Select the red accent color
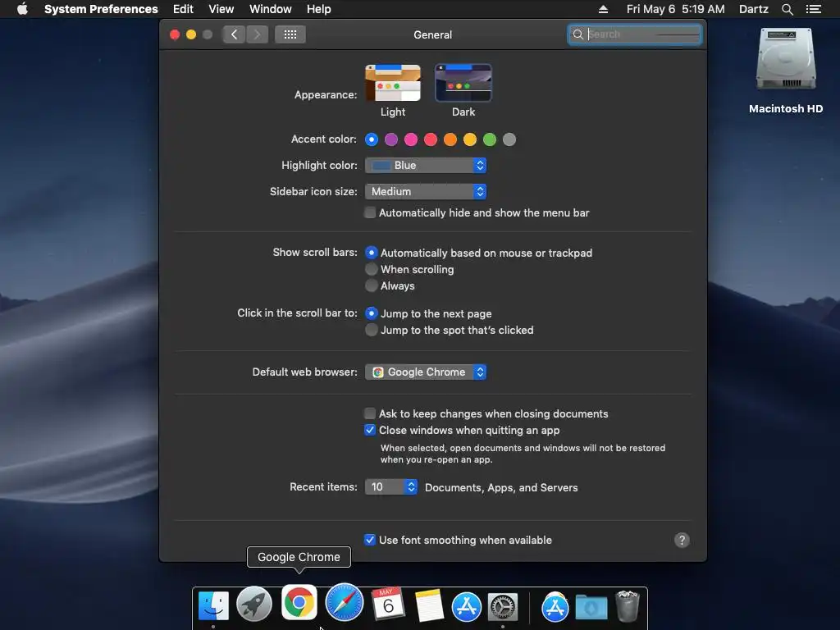 (x=431, y=139)
